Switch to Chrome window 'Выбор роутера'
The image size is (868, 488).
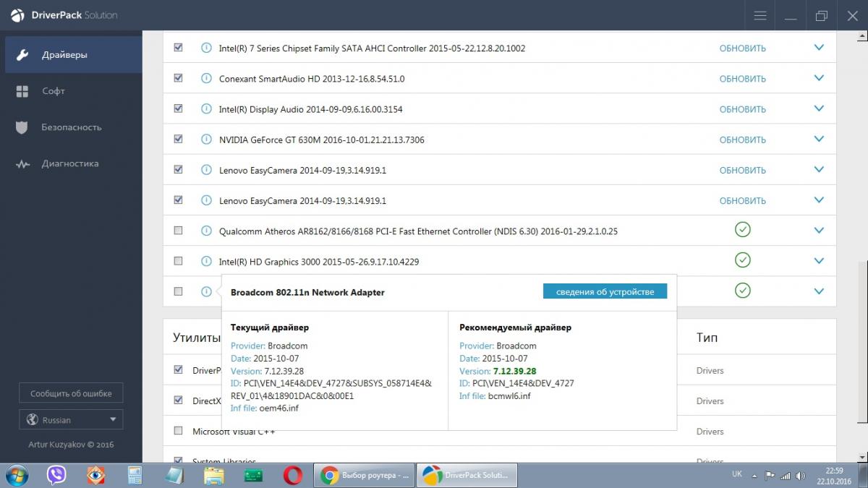(365, 476)
